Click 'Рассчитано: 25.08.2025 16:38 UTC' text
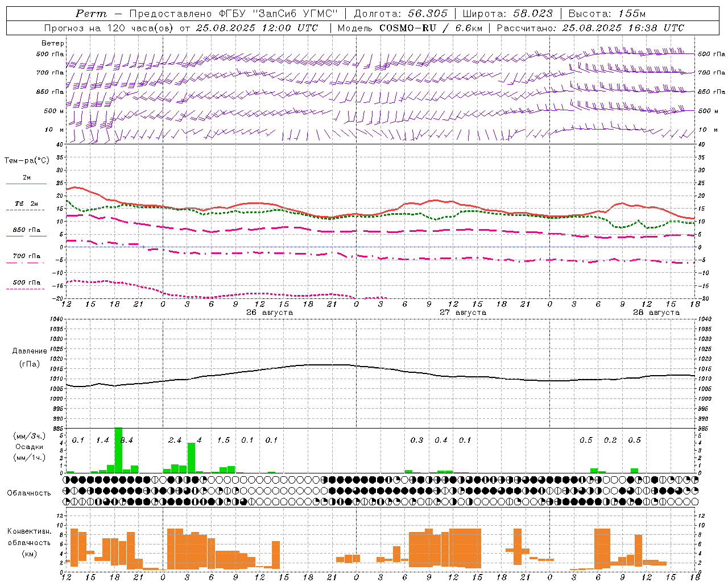The width and height of the screenshot is (728, 582). tap(590, 28)
